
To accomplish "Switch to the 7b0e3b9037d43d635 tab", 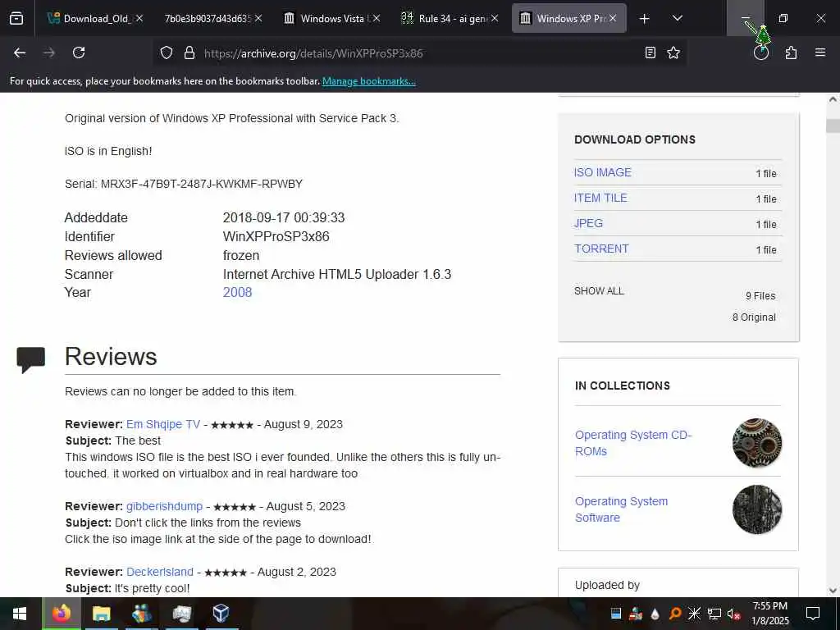I will [208, 18].
